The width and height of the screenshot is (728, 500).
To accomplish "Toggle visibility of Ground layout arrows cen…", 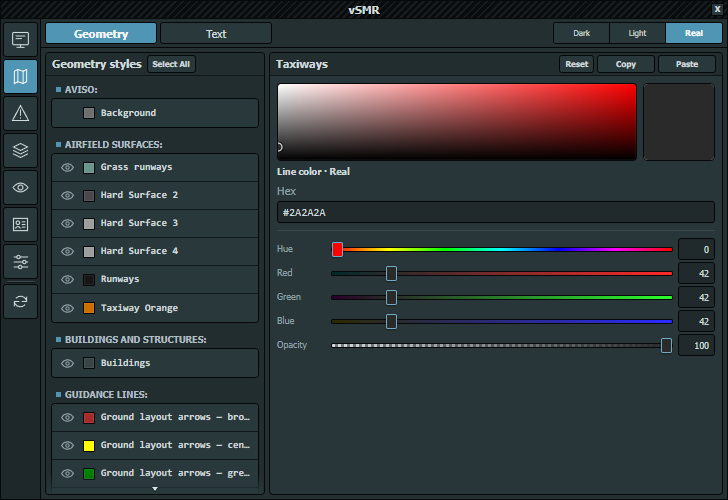I will pyautogui.click(x=67, y=445).
